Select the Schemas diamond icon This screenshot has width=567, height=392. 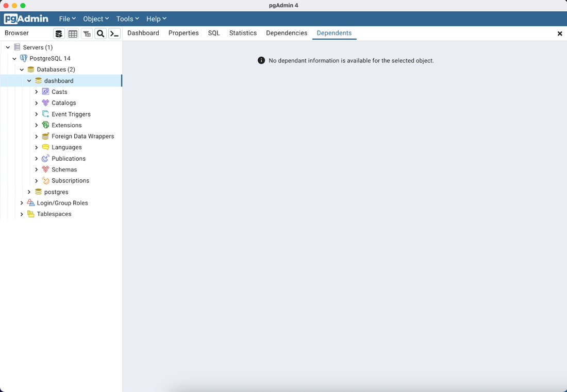click(x=45, y=169)
